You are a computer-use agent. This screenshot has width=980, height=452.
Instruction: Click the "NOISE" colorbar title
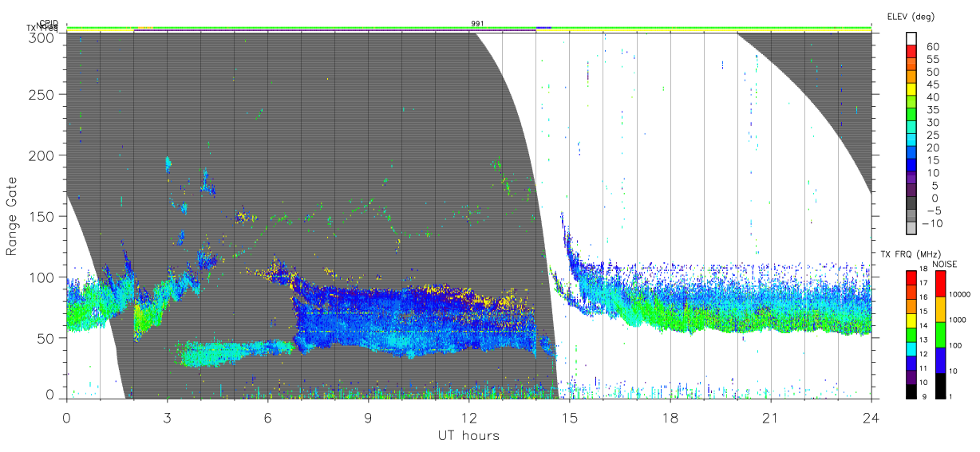946,263
